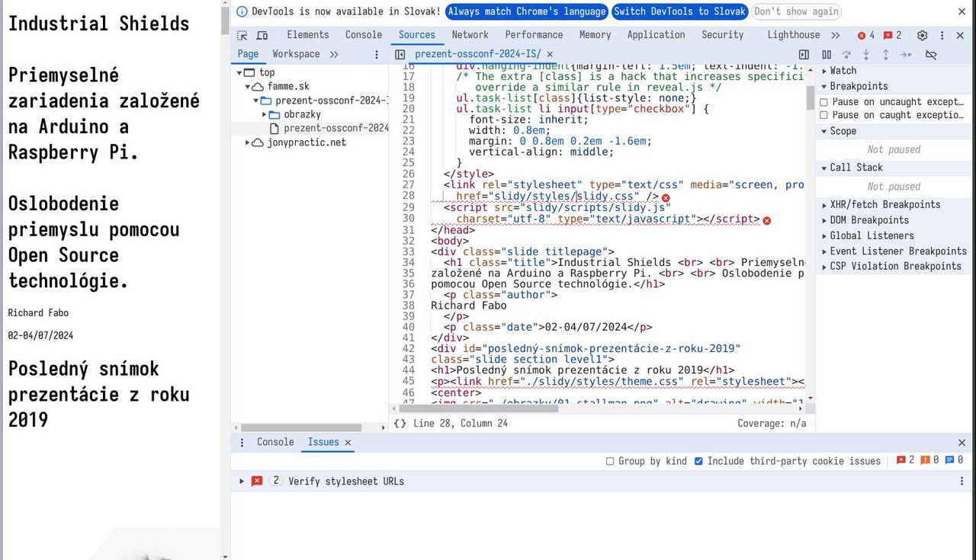976x560 pixels.
Task: Open DevTools settings gear
Action: [x=923, y=35]
